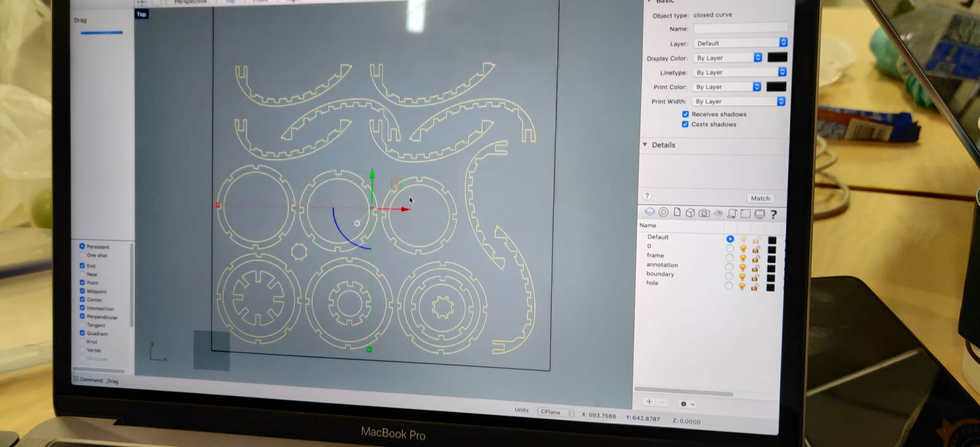Open the Display Color dropdown
Image resolution: width=980 pixels, height=447 pixels.
728,58
